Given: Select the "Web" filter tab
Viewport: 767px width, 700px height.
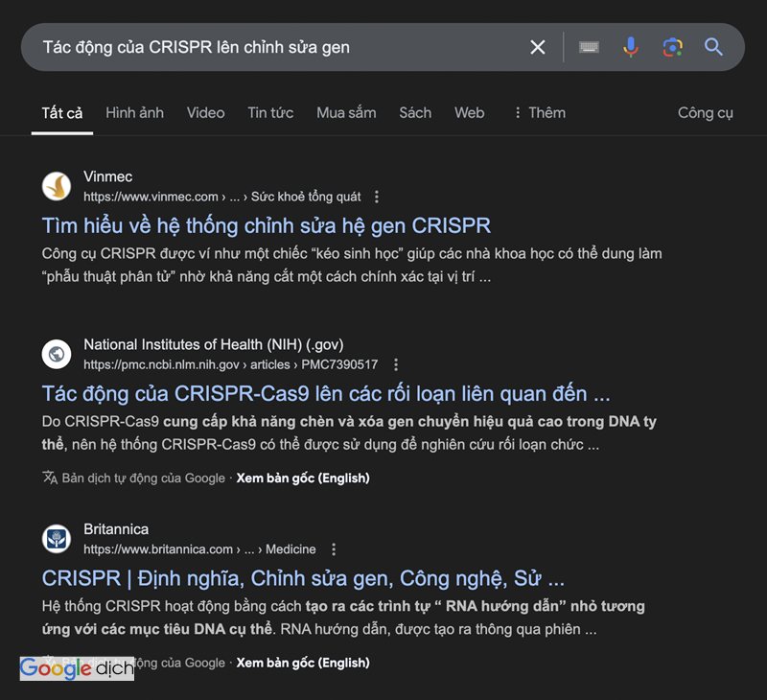Looking at the screenshot, I should (x=469, y=113).
